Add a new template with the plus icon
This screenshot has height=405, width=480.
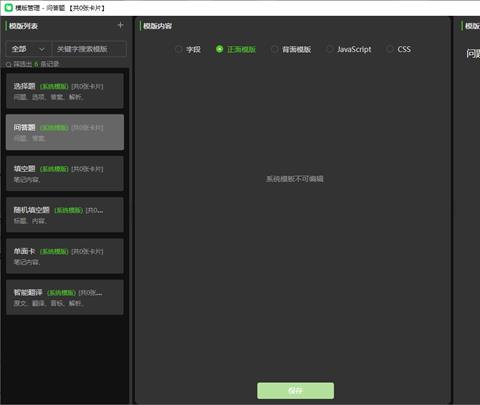120,25
